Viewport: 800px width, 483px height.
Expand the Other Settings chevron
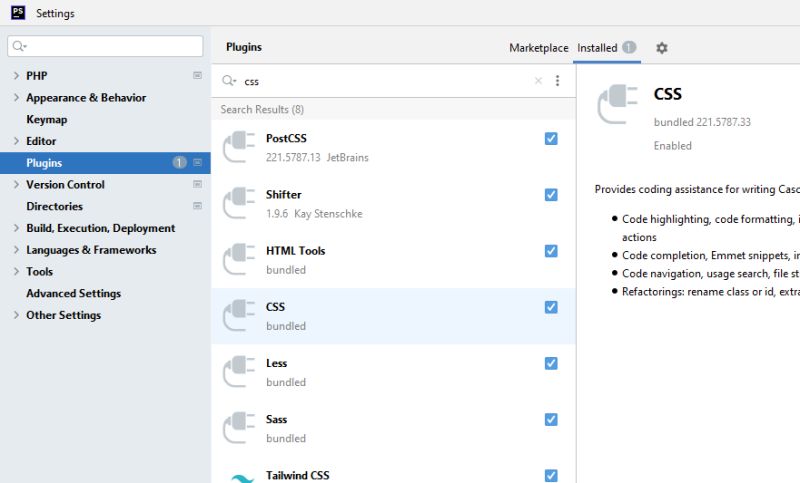[16, 315]
